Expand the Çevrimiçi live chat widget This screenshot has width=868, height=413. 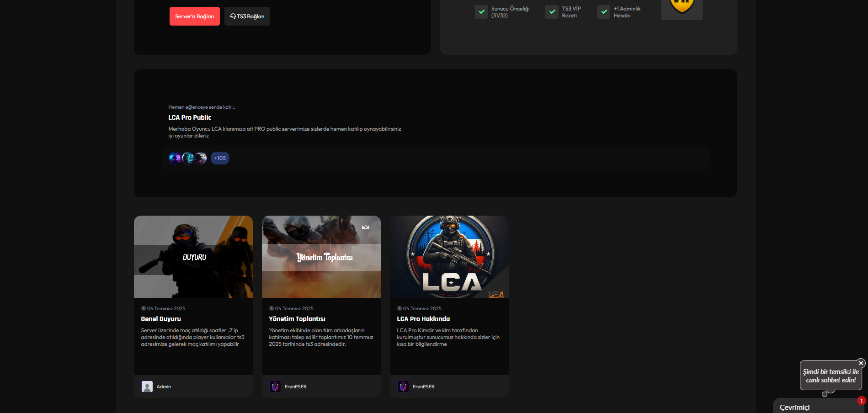point(818,407)
